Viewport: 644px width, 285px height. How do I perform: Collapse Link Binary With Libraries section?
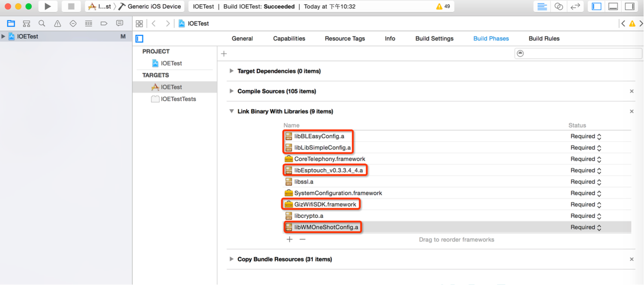coord(231,111)
